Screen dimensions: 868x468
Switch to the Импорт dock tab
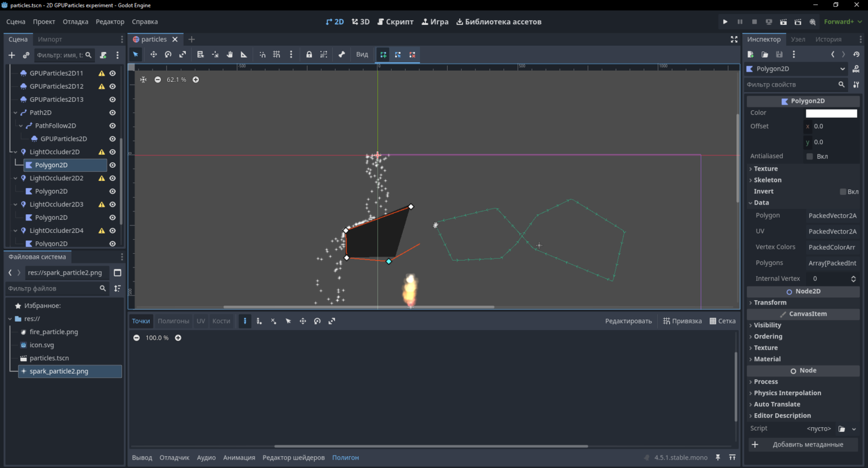(x=50, y=40)
